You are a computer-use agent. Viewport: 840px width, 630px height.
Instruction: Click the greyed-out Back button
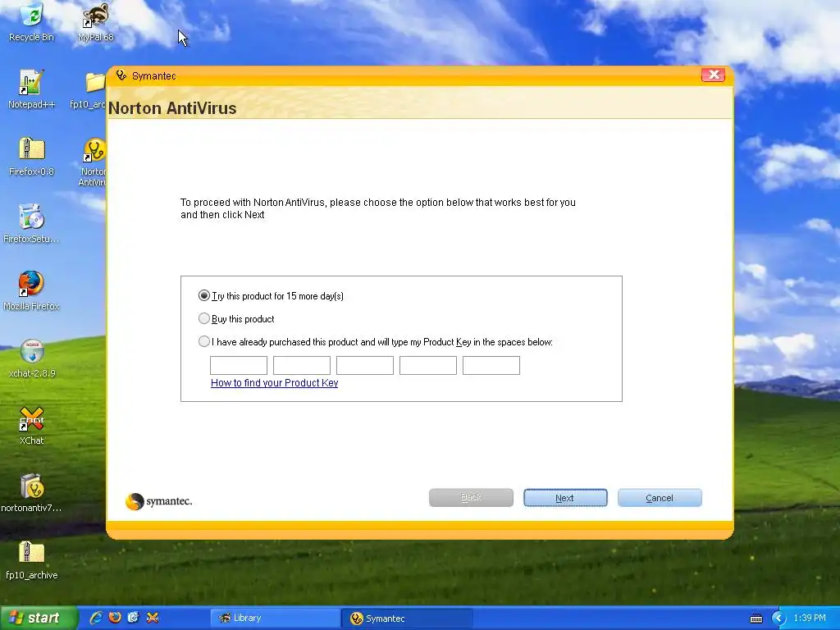click(471, 498)
